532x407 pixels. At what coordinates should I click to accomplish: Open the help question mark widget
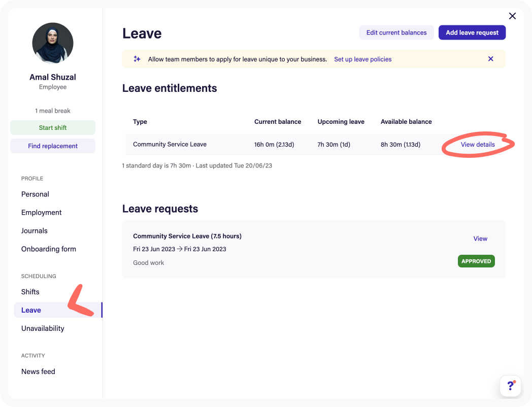coord(510,386)
